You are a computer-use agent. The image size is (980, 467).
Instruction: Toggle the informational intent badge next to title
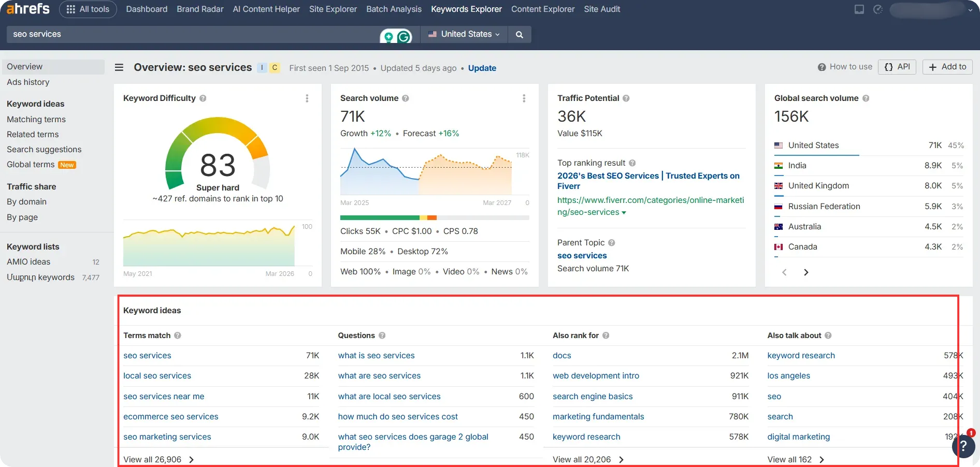pyautogui.click(x=262, y=68)
